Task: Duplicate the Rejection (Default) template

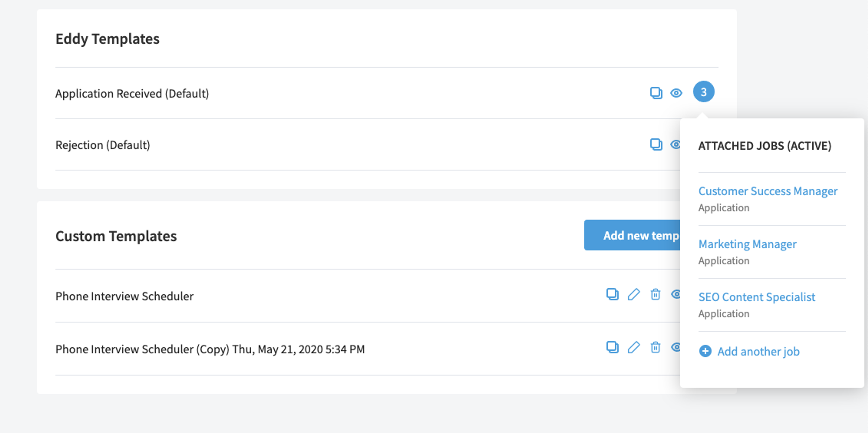Action: [656, 144]
